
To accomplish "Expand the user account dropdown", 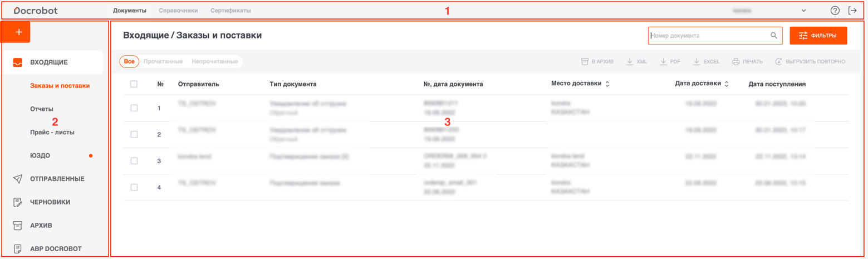I will (803, 11).
